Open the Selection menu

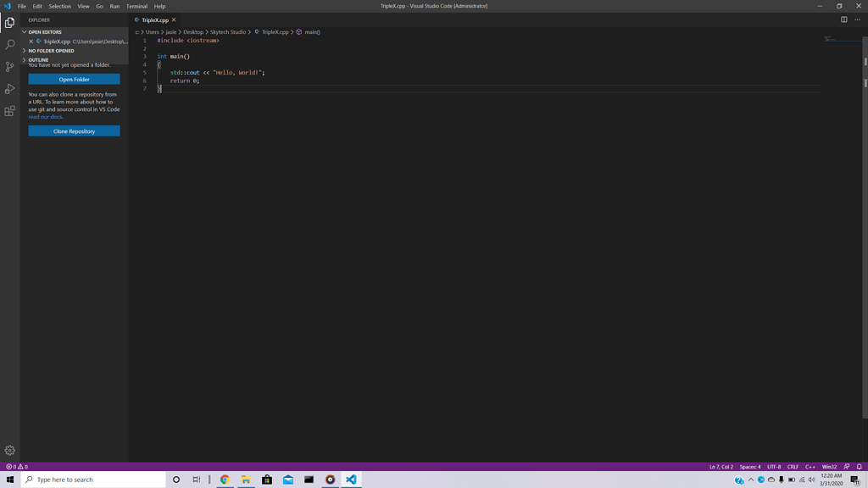point(60,6)
